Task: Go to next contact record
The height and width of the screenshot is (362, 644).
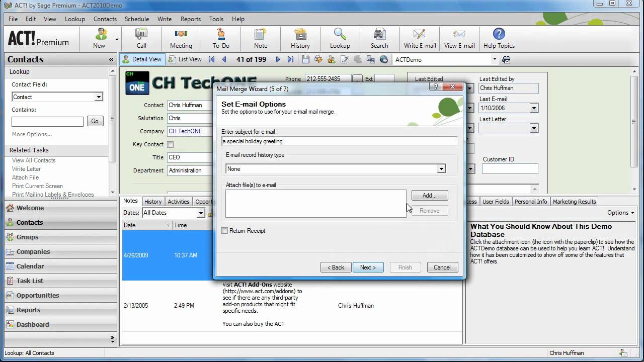Action: pyautogui.click(x=278, y=59)
